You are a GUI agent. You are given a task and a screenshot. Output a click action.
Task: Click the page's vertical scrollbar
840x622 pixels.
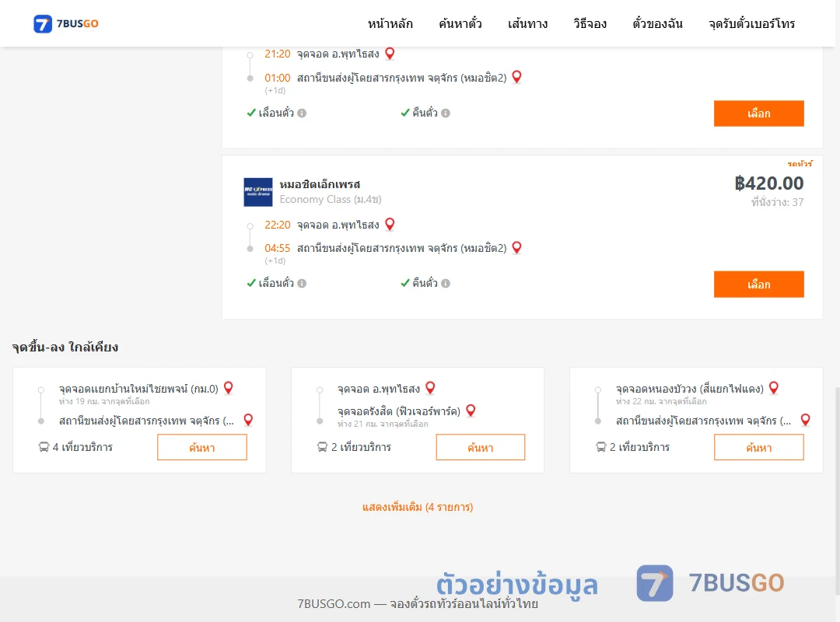837,490
